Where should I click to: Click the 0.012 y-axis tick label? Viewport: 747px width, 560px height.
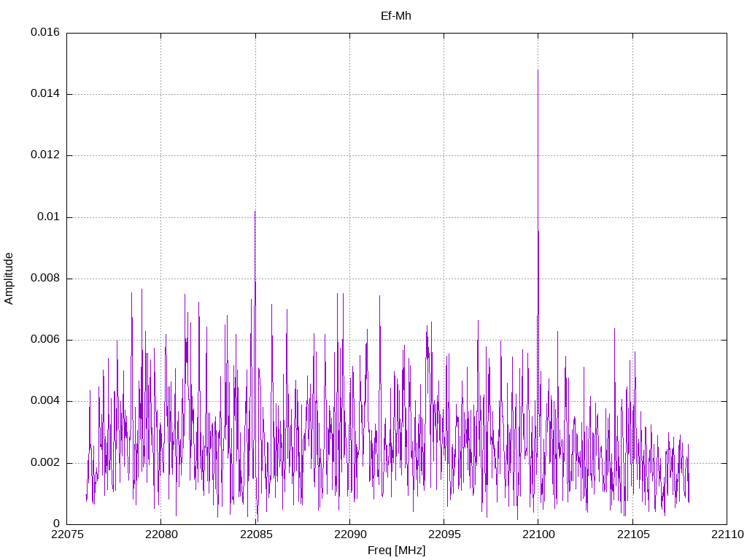44,155
